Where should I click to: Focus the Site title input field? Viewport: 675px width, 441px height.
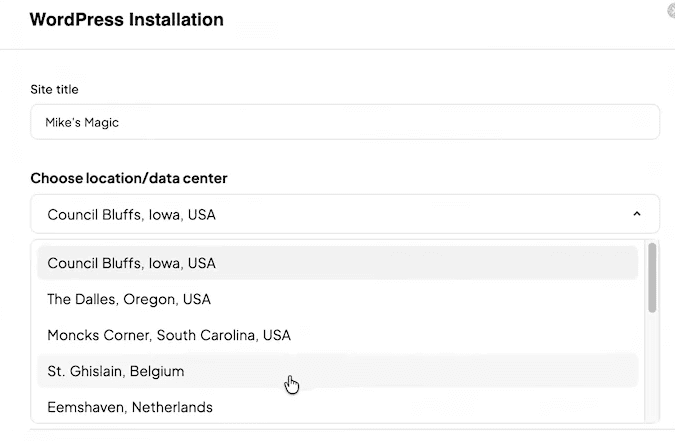tap(345, 122)
